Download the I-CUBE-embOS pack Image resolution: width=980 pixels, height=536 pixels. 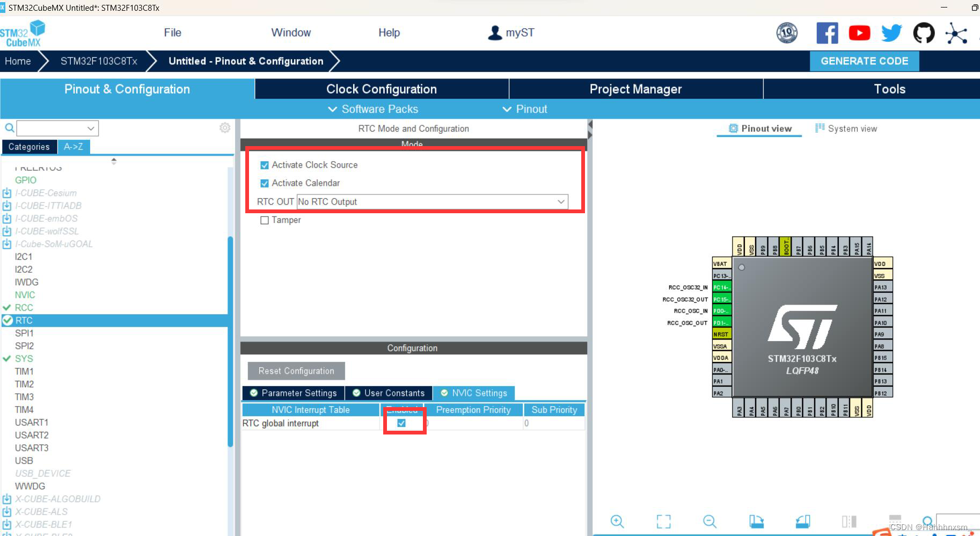coord(7,219)
